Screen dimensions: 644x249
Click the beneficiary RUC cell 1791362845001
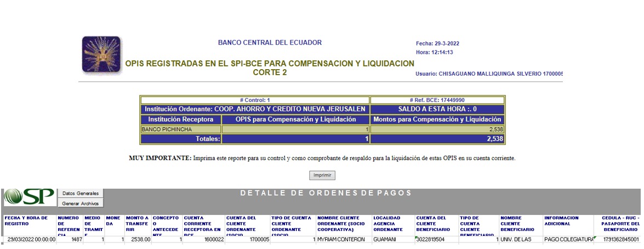(x=620, y=240)
